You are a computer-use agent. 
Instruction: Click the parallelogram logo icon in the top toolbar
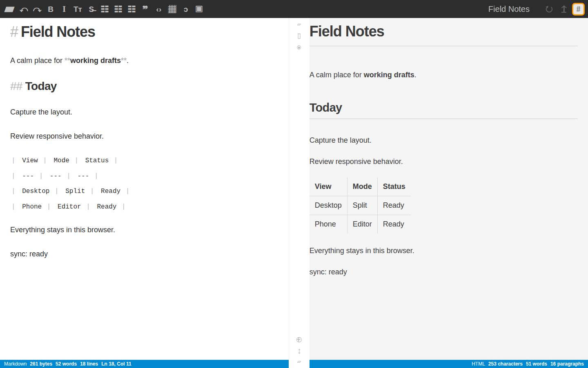9,9
